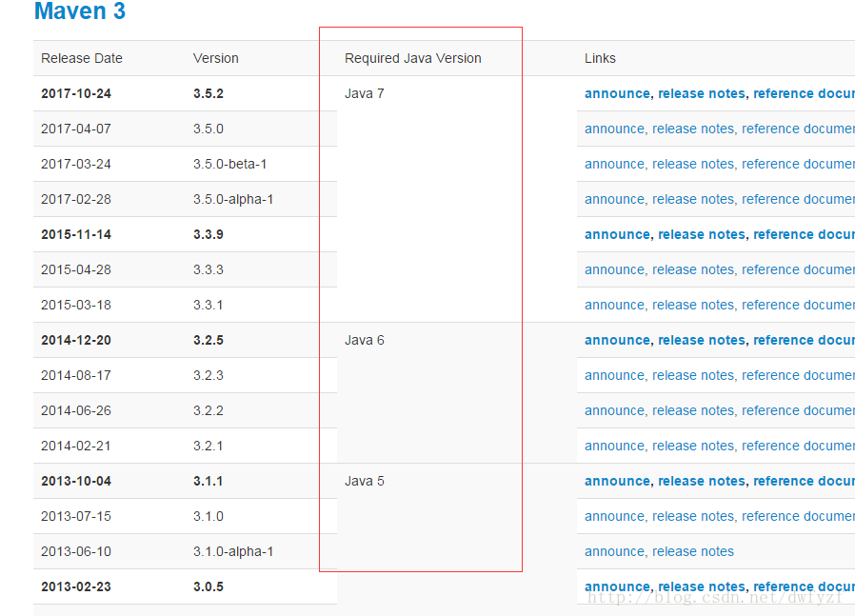855x616 pixels.
Task: Open release notes for version 3.2.5
Action: click(701, 340)
